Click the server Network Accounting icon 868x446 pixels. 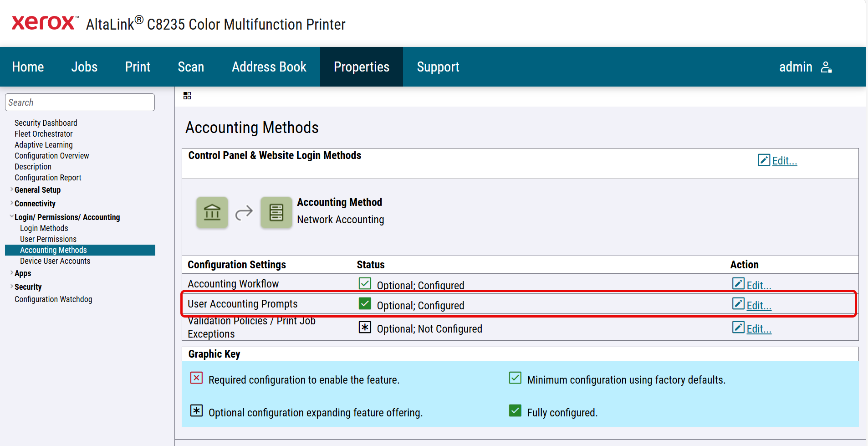click(x=276, y=212)
